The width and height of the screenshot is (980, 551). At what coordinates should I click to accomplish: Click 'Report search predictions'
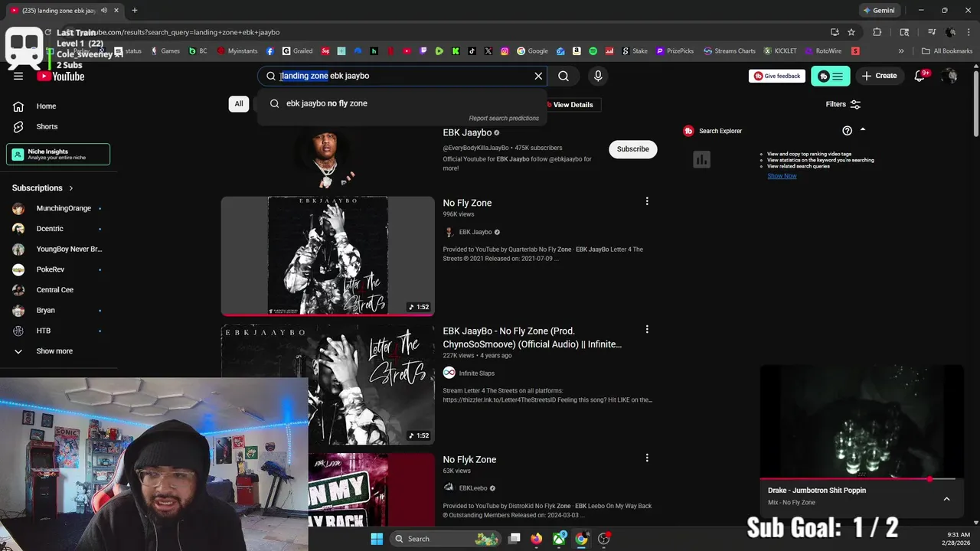(504, 118)
